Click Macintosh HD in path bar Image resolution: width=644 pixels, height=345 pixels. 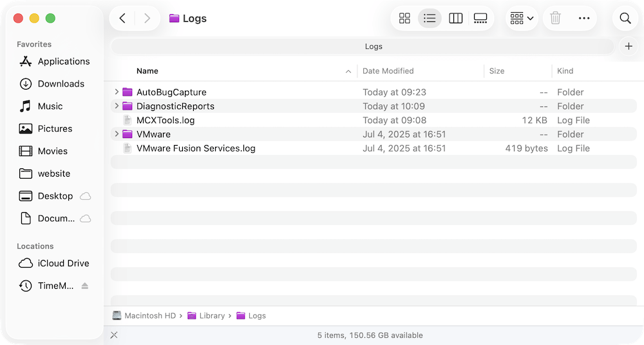[144, 316]
